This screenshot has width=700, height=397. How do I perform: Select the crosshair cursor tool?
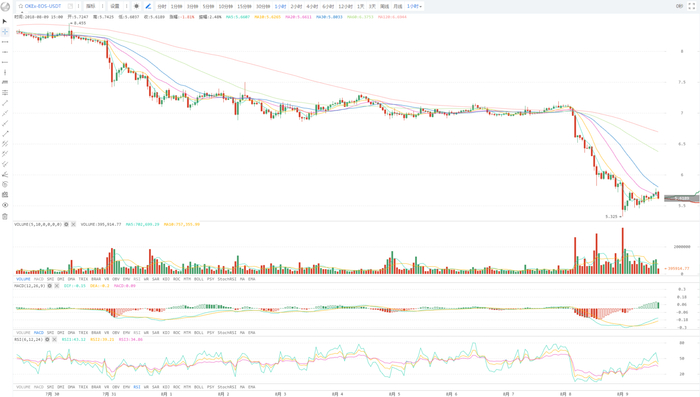[x=5, y=31]
